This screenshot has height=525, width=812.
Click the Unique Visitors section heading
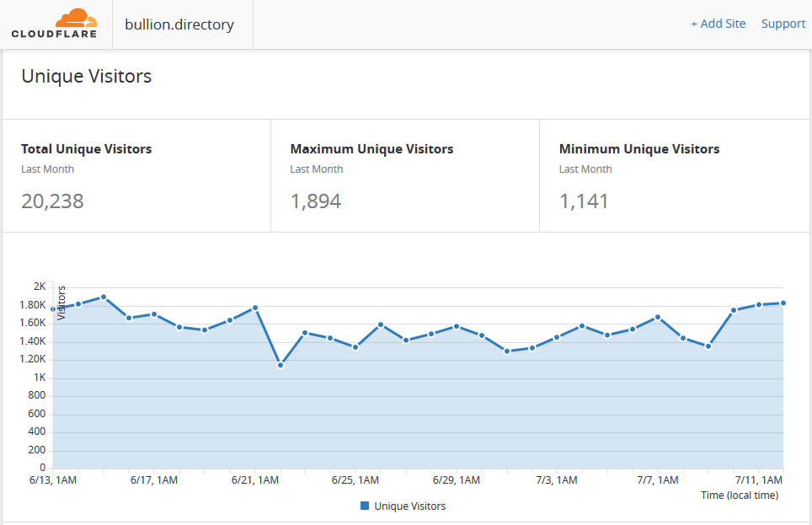pyautogui.click(x=86, y=76)
